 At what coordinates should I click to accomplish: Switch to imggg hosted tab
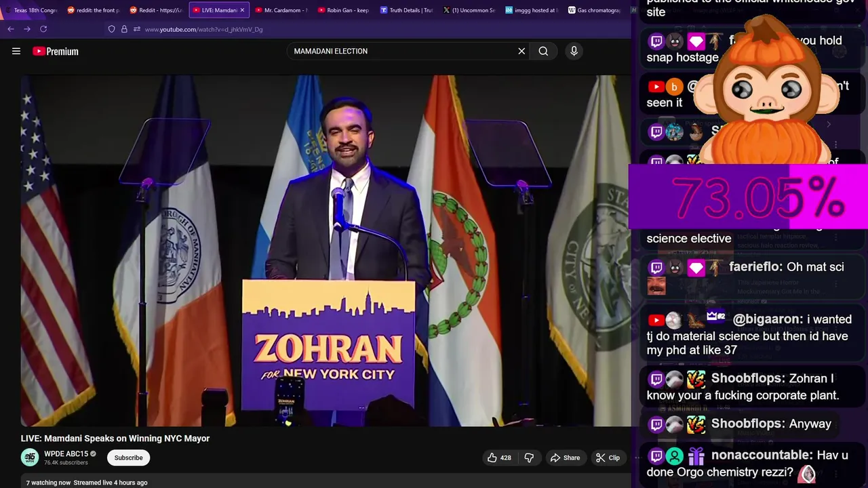point(531,10)
